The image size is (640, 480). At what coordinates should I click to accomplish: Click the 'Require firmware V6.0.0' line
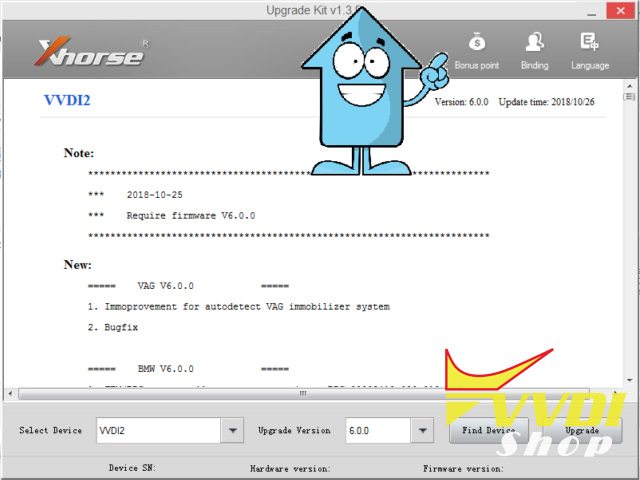(x=191, y=216)
